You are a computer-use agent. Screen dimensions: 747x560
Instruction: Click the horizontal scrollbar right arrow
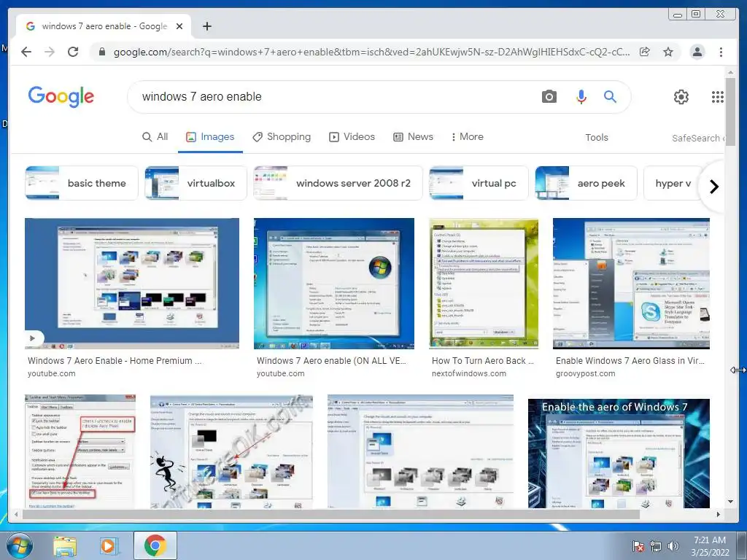(719, 514)
